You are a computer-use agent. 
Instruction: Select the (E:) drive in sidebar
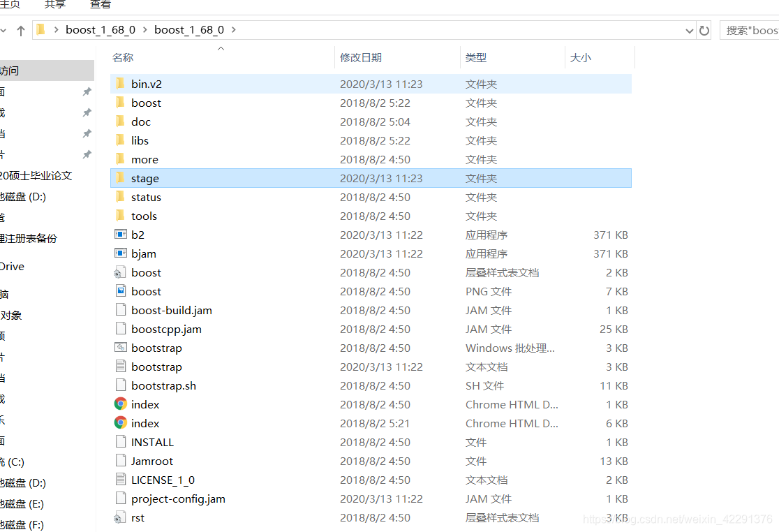coord(22,503)
